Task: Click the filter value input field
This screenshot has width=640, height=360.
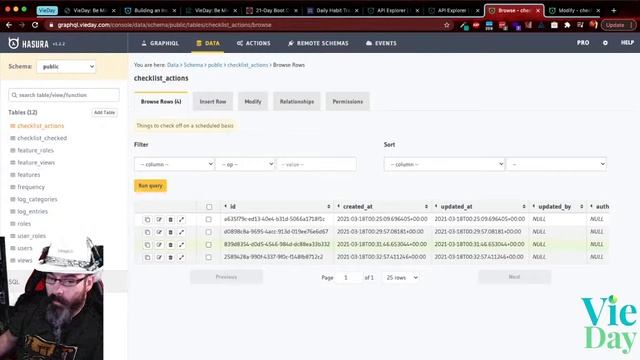Action: (316, 164)
